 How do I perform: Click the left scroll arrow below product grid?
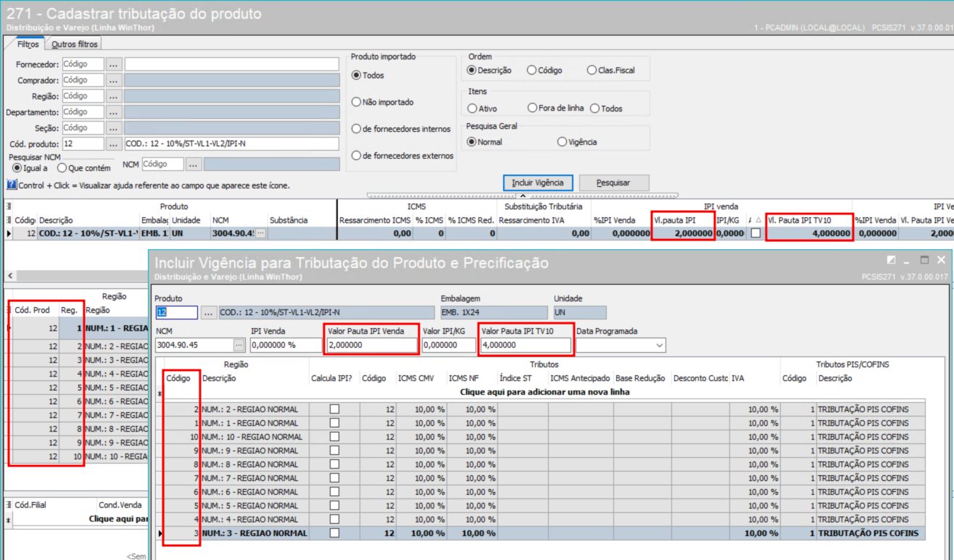coord(9,276)
